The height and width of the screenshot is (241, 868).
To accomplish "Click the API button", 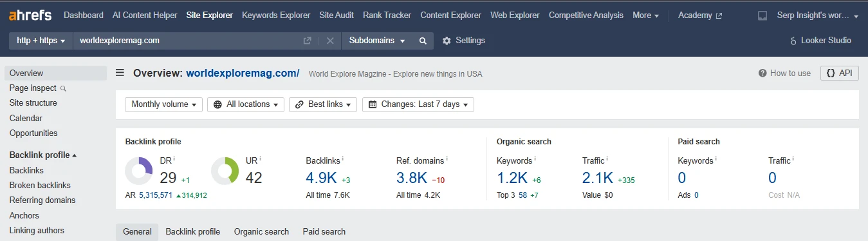I will click(839, 73).
